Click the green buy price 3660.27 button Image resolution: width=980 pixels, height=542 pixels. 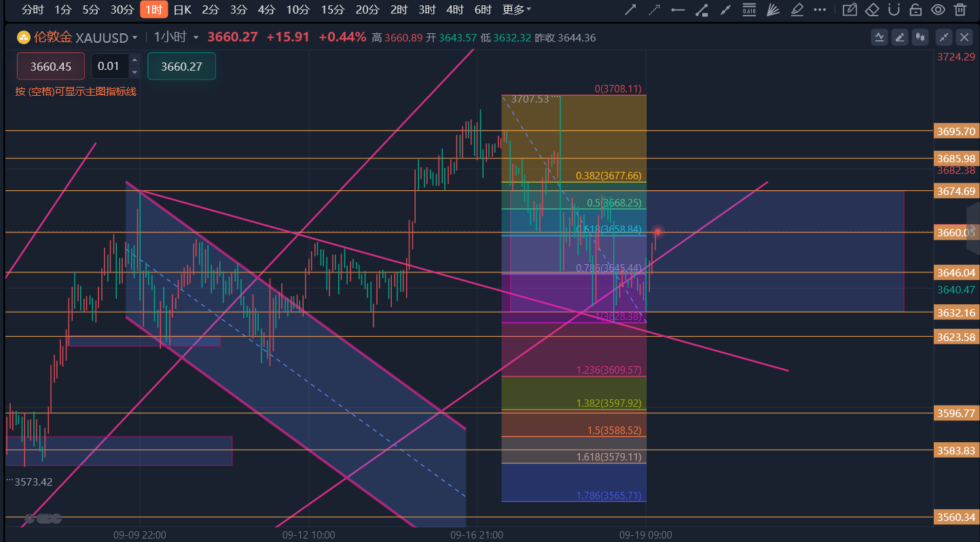click(x=181, y=66)
